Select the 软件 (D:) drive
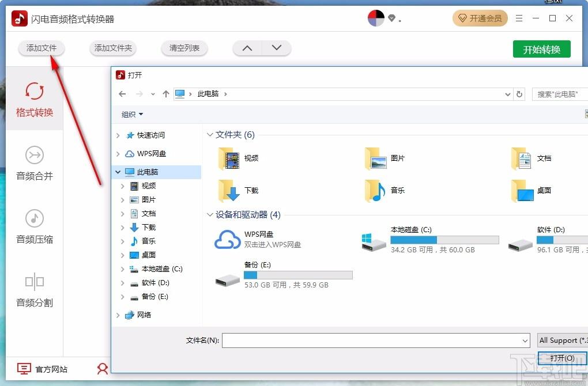 [x=548, y=240]
